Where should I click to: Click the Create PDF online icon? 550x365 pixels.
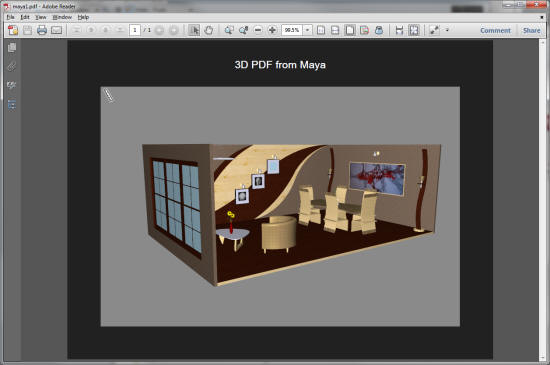pos(13,30)
